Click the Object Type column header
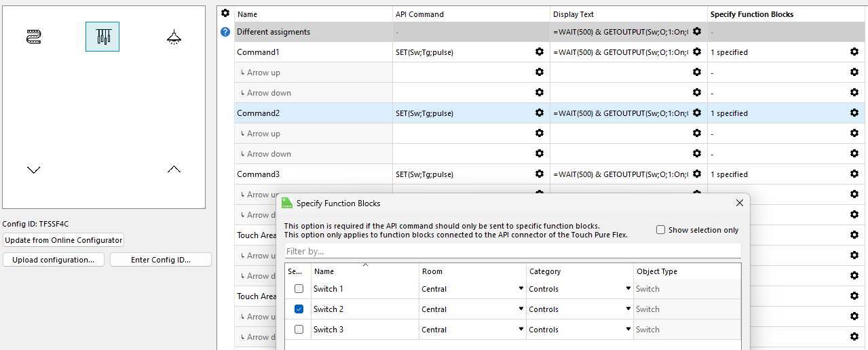This screenshot has width=868, height=350. point(685,271)
